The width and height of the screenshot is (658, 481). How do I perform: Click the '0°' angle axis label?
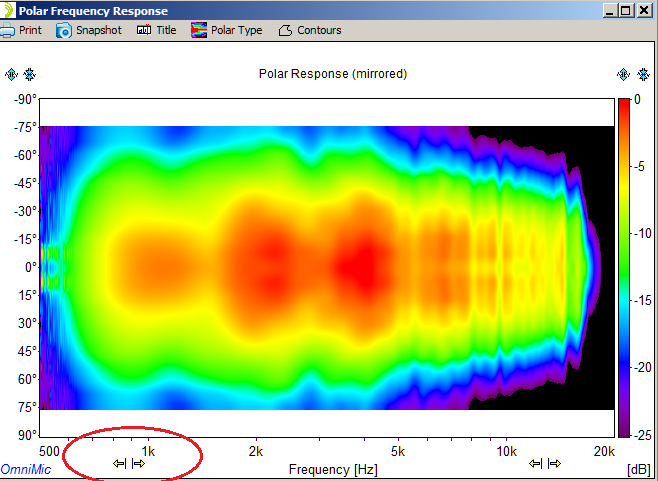point(31,267)
